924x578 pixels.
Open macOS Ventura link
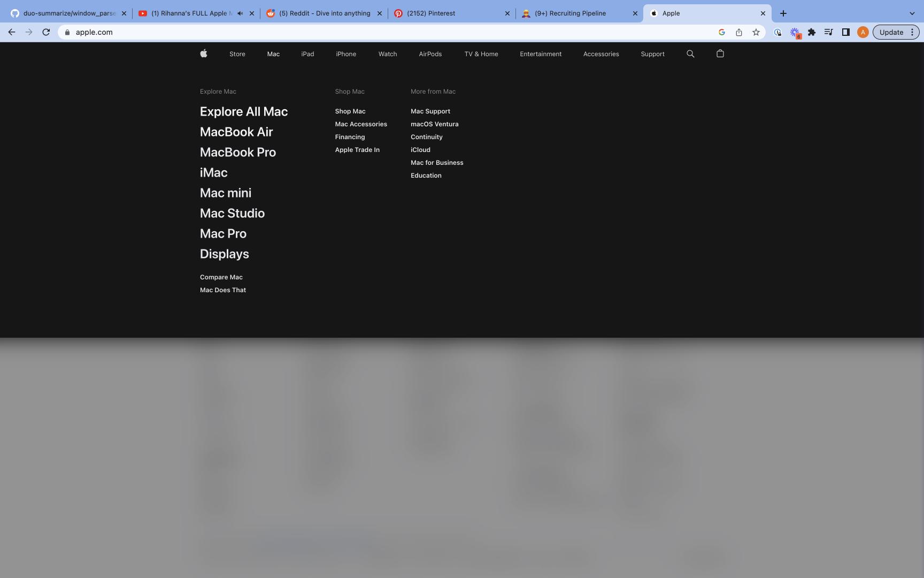pos(435,124)
